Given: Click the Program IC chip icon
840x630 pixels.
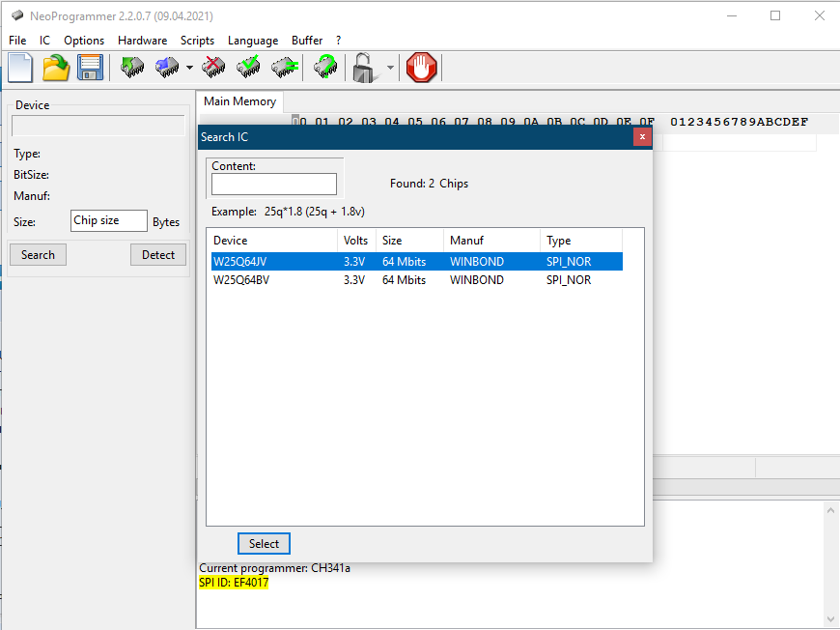Looking at the screenshot, I should [167, 68].
